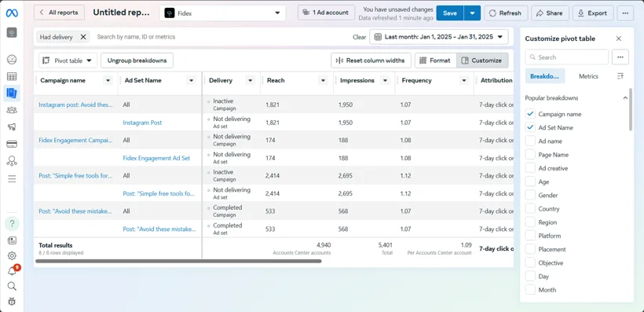Open the Fidex account dropdown
644x312 pixels.
222,13
